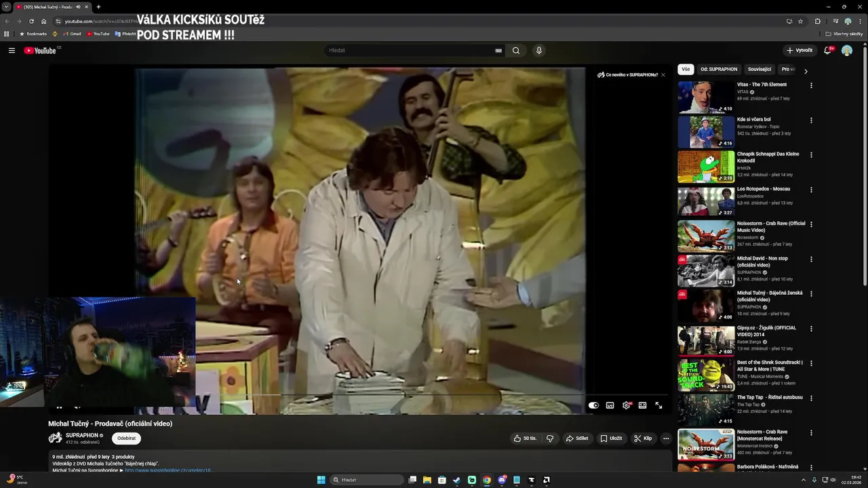Select the 'Vše' filter chip
The image size is (868, 488).
point(686,69)
